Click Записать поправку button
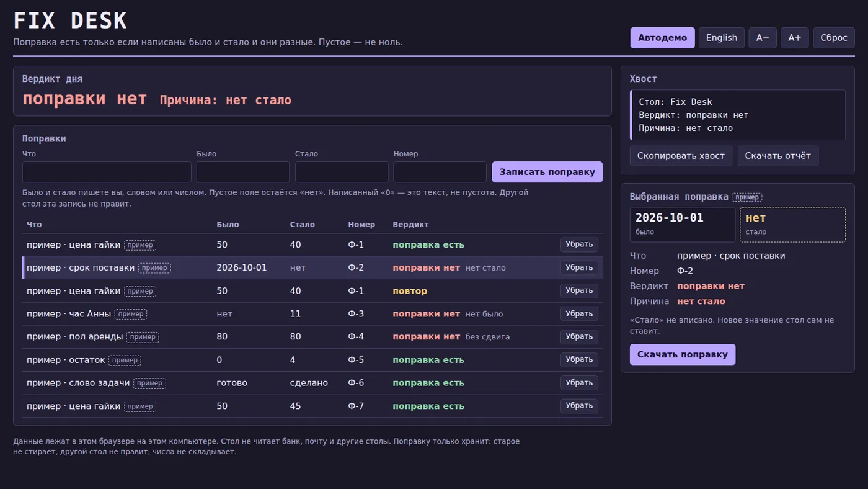Screen dimensions: 868x489 click(x=547, y=172)
